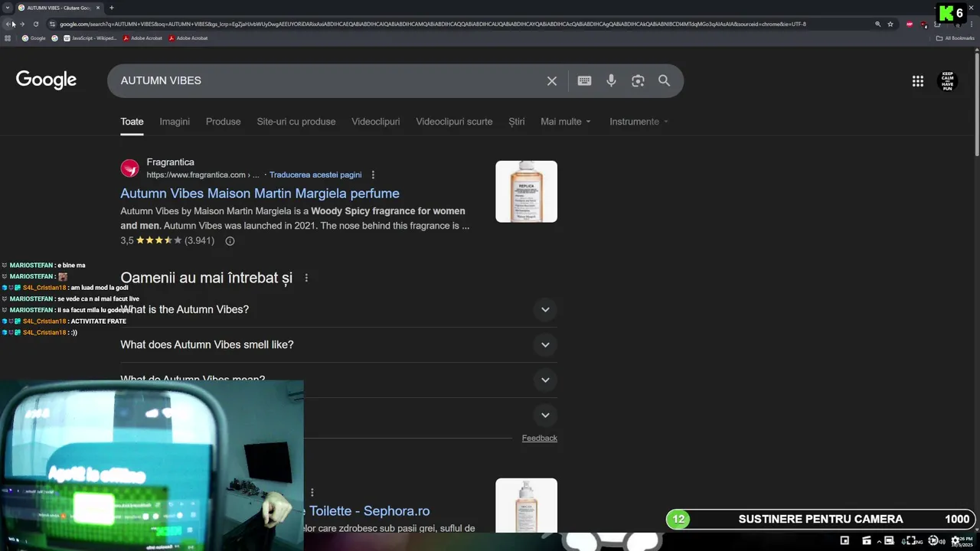Switch to Videoclipuri scurte tab

(x=454, y=122)
